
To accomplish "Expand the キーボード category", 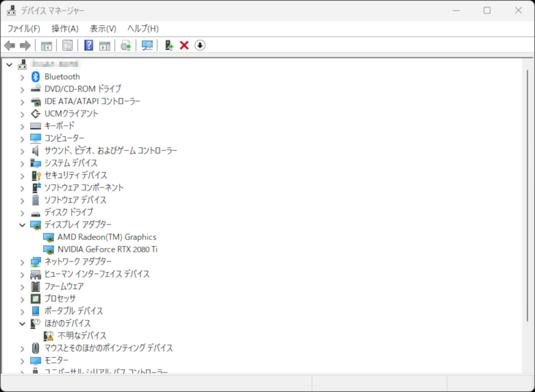I will (x=22, y=126).
